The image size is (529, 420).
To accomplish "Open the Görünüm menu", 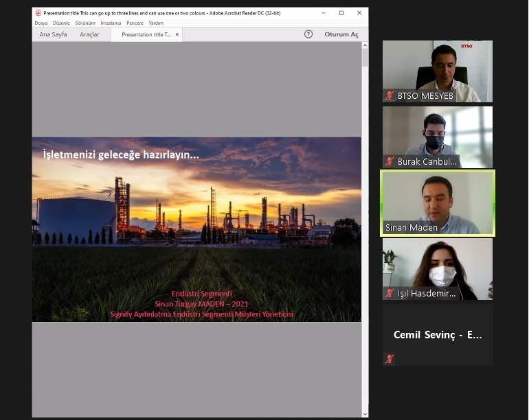I will 85,23.
